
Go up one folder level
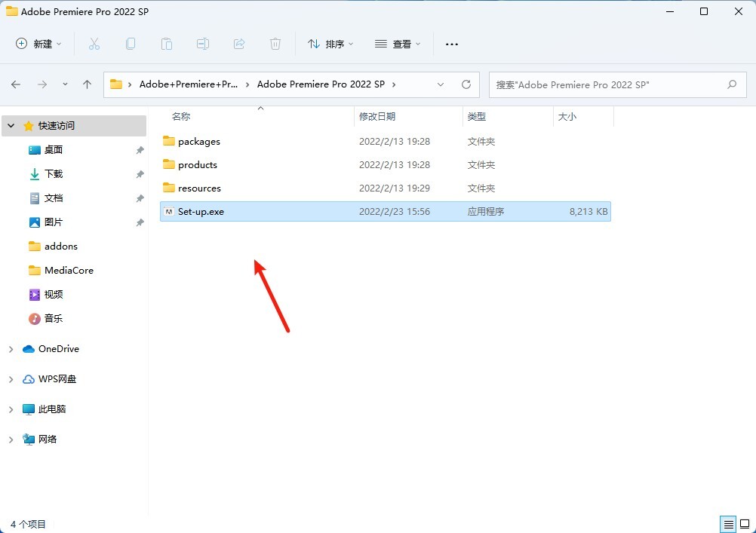coord(87,84)
